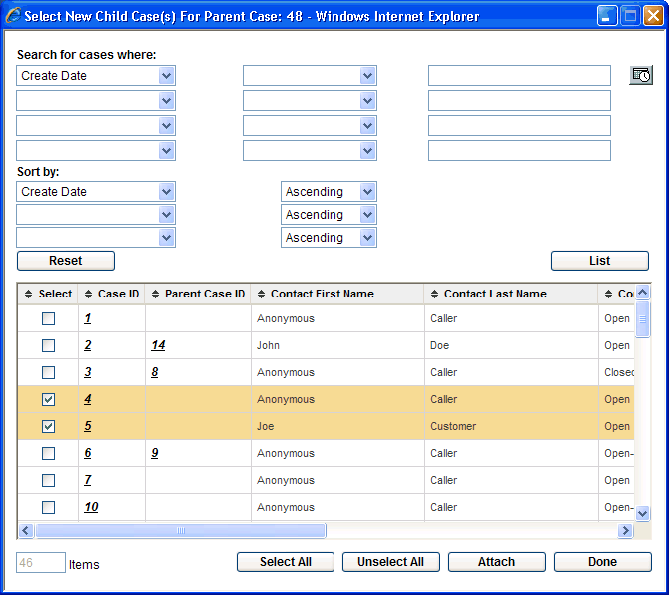Open parent case 14 link
The image size is (669, 595).
pos(158,345)
